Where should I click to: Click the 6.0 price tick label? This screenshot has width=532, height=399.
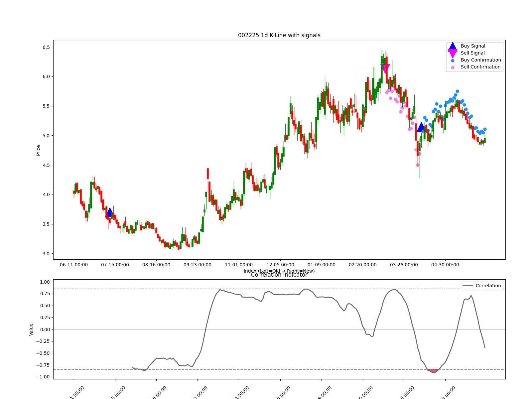click(46, 77)
